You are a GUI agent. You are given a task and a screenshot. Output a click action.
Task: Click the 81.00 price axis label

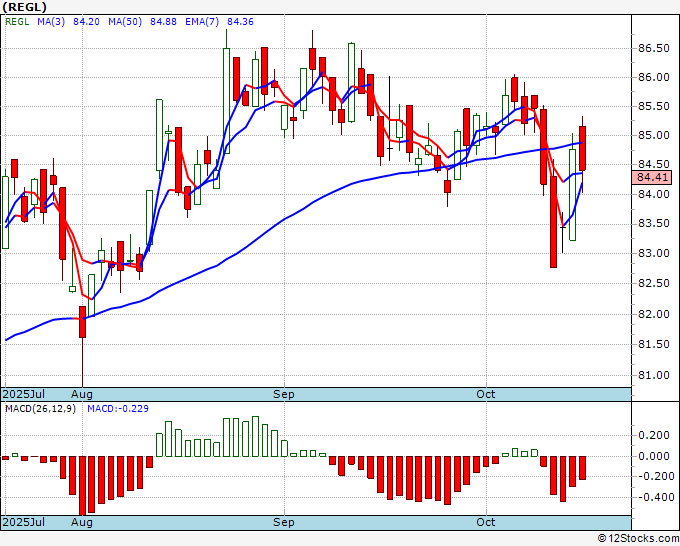654,376
